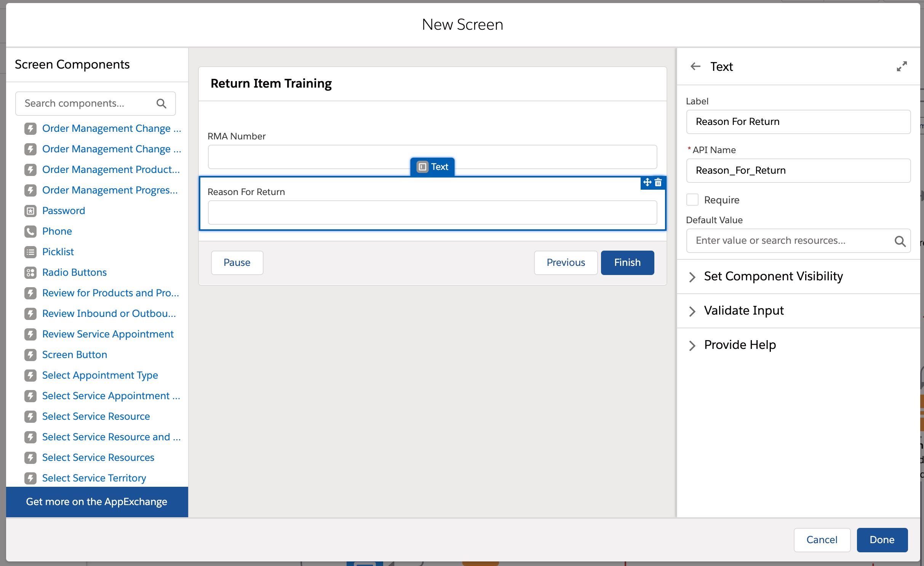The height and width of the screenshot is (566, 924).
Task: Click the move handle on Reason For Return
Action: tap(647, 183)
